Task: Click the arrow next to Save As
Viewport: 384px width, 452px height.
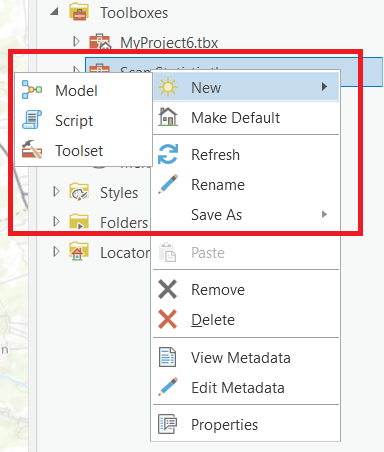Action: [324, 214]
